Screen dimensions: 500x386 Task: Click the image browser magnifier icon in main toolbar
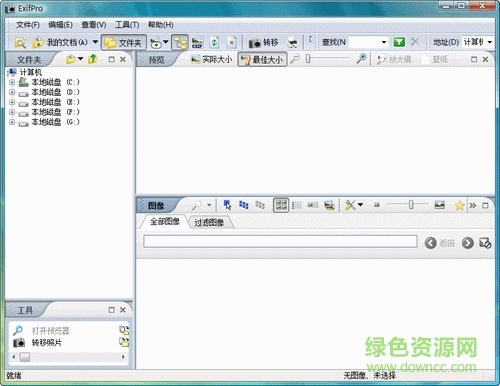(20, 43)
